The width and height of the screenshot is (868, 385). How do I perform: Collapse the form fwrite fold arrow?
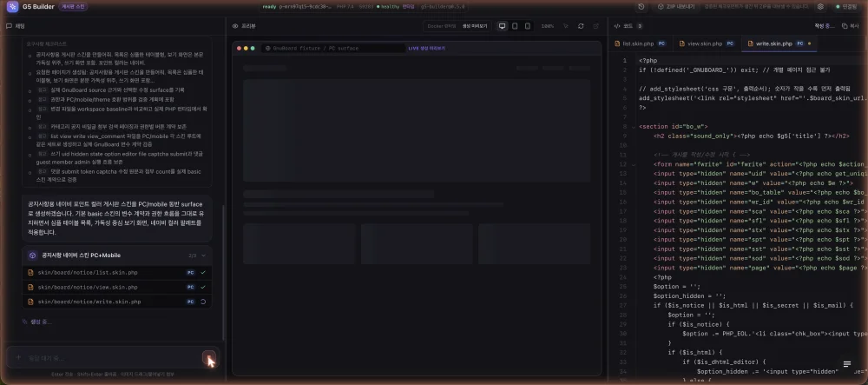[634, 164]
